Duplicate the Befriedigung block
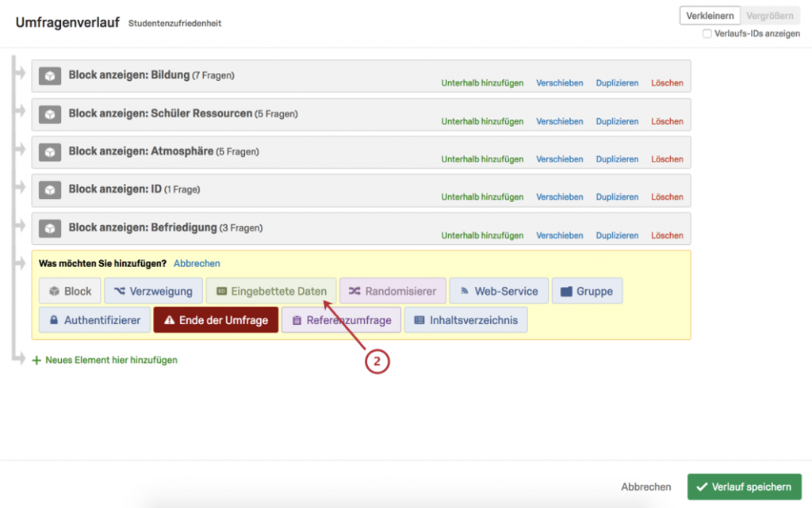 click(617, 235)
